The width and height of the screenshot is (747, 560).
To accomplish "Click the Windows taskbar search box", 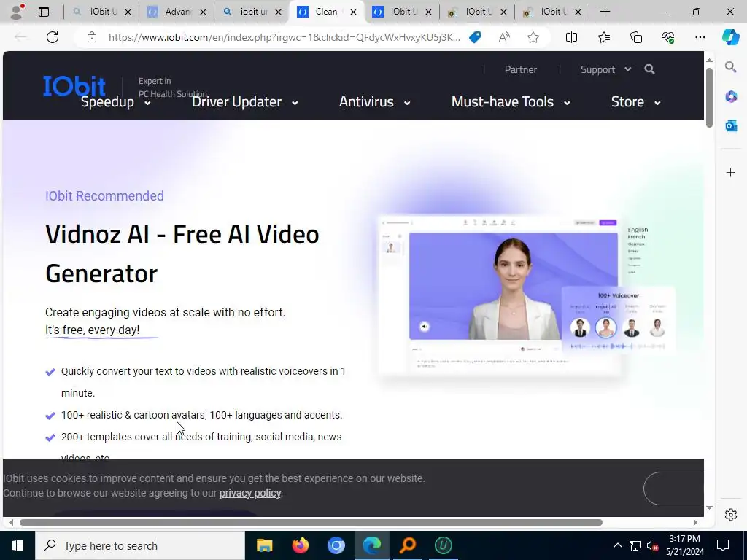I will coord(140,545).
